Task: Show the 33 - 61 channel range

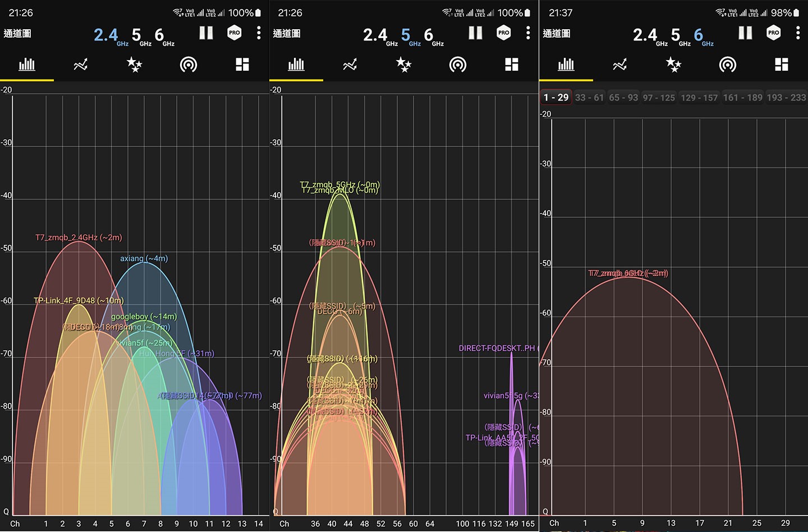Action: pos(589,97)
